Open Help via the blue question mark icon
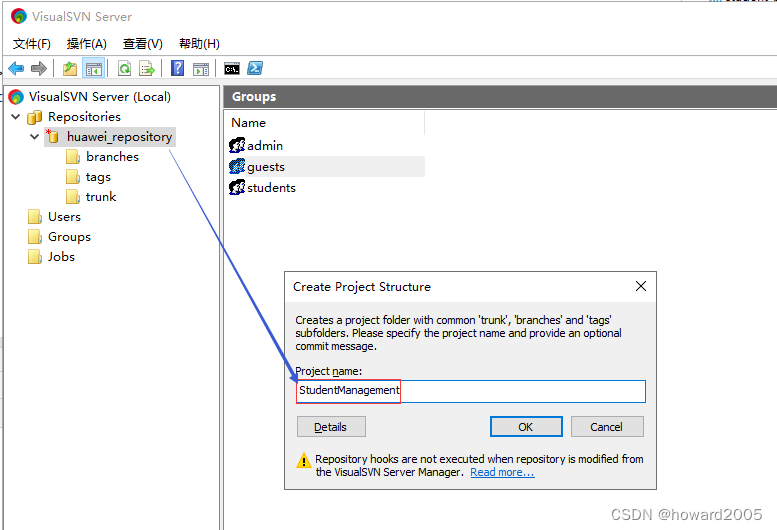 point(177,68)
